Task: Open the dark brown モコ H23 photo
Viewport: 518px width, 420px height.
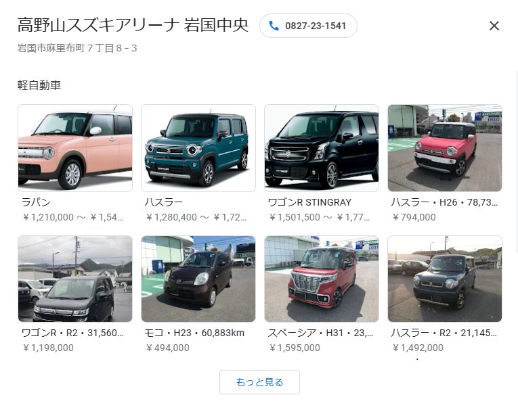Action: point(198,279)
